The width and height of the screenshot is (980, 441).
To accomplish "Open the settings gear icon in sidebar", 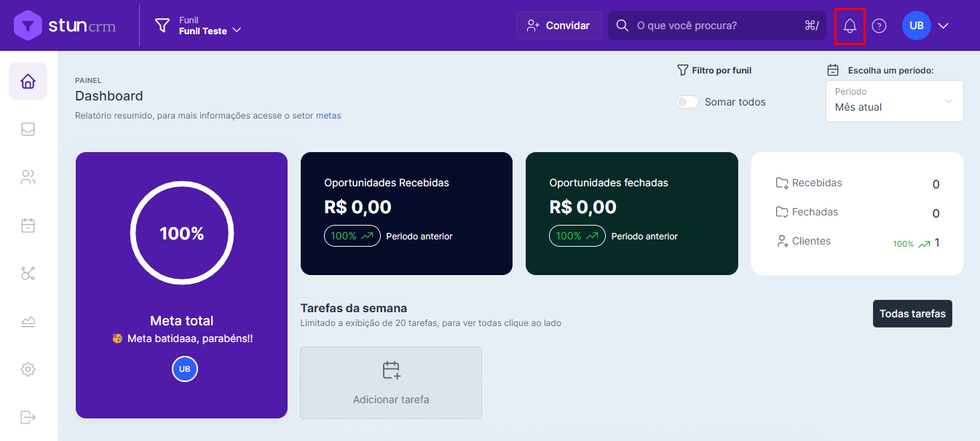I will (28, 370).
